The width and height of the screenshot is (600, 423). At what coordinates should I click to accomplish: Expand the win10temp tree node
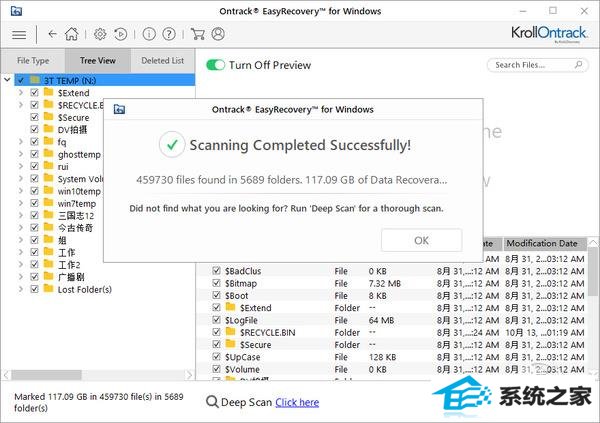tap(21, 191)
